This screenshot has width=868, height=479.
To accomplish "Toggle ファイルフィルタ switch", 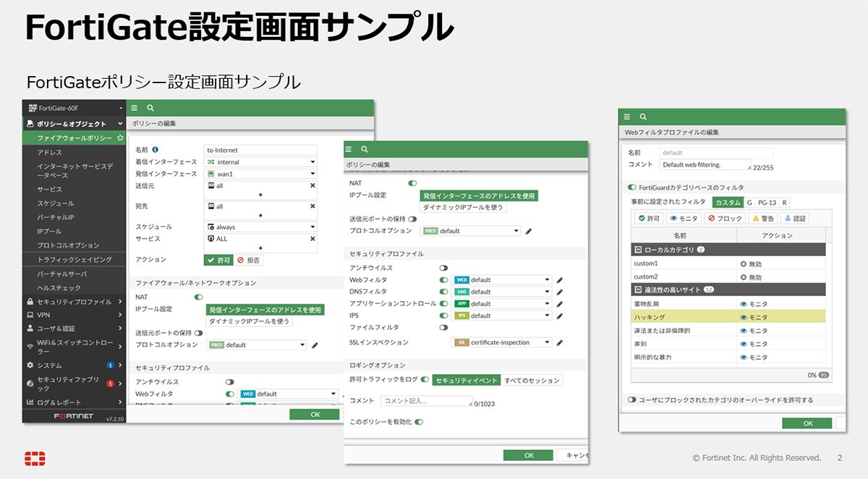I will click(443, 328).
